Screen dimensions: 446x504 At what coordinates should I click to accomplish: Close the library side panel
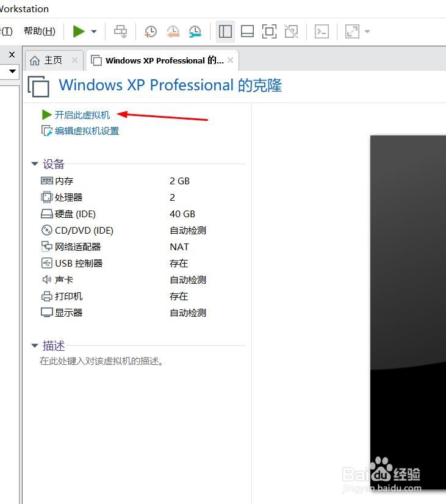tap(12, 55)
